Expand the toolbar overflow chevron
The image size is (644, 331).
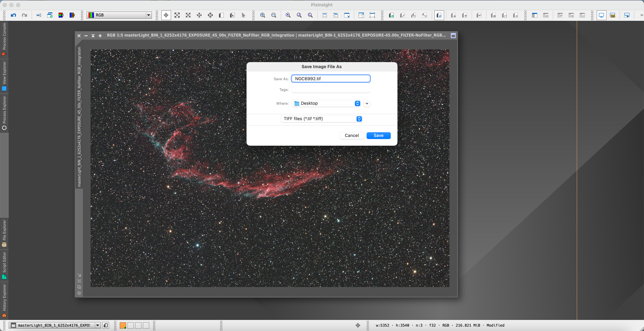641,15
